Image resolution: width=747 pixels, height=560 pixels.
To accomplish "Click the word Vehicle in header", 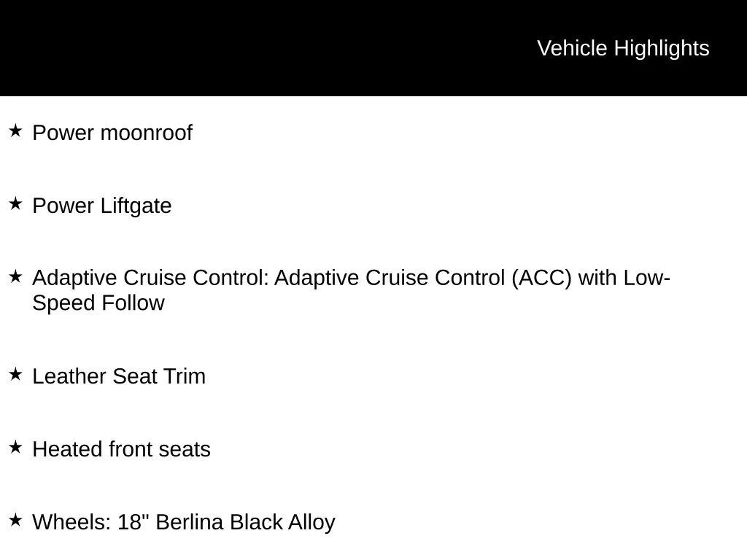I will [572, 49].
